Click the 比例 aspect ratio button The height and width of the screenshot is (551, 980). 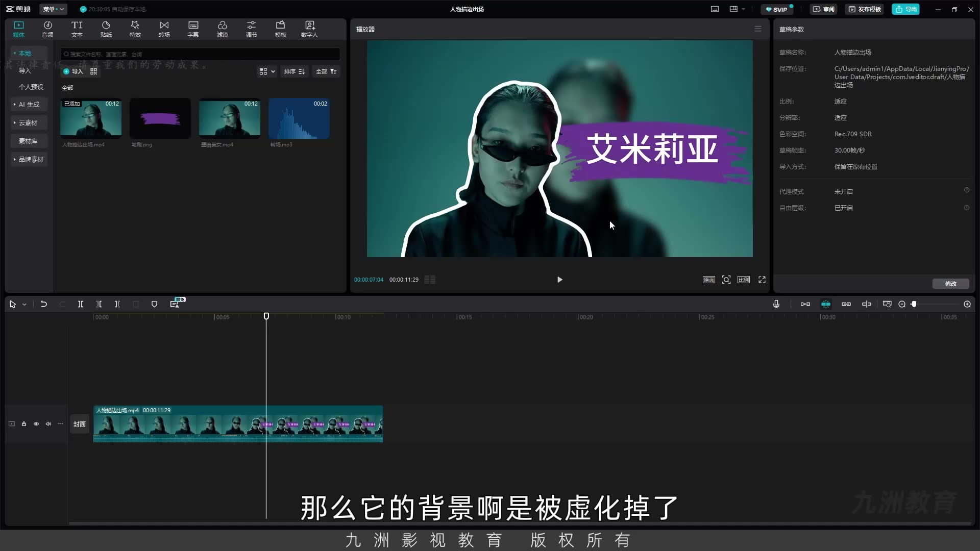coord(744,280)
